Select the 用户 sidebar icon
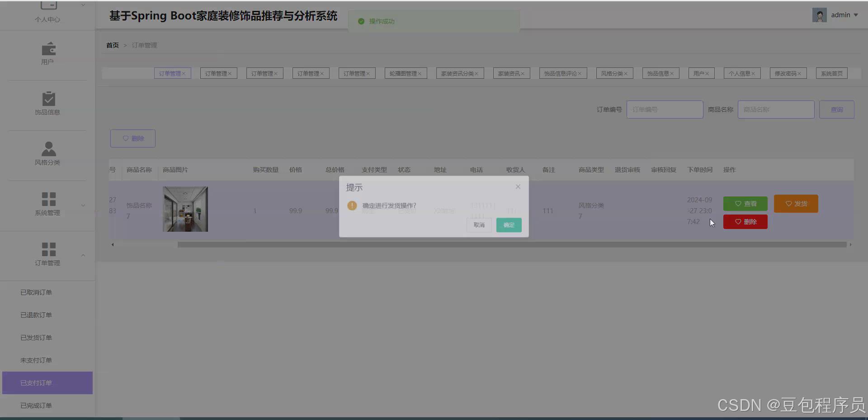Image resolution: width=868 pixels, height=420 pixels. (47, 48)
